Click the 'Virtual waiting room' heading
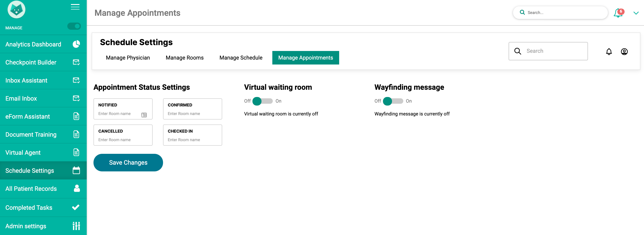644x235 pixels. point(278,87)
